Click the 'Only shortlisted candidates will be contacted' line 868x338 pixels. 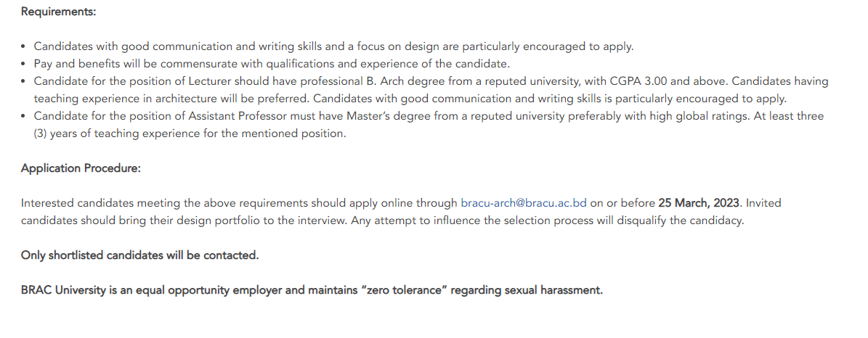140,255
